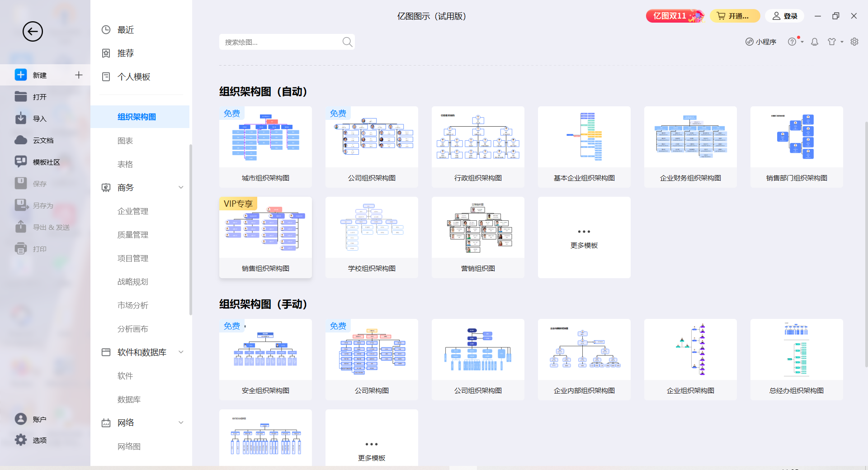Click the 模板社区 community icon
Screen dimensions: 868x470
point(21,161)
